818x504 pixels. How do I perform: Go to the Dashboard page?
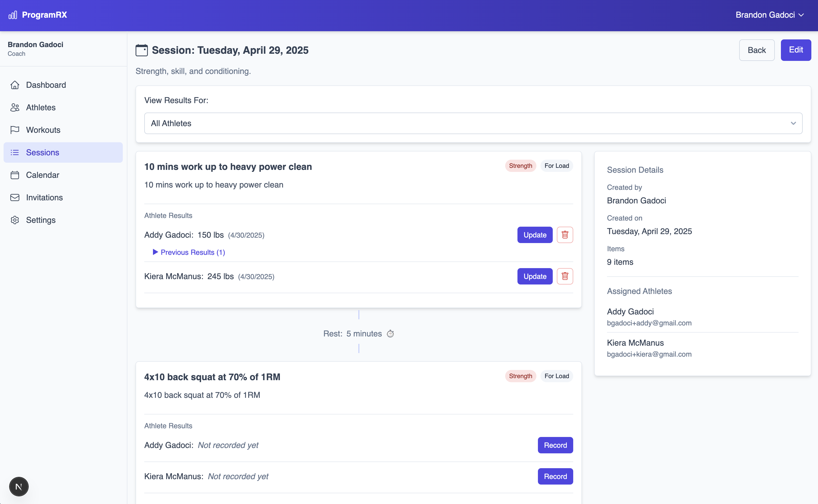[x=63, y=85]
